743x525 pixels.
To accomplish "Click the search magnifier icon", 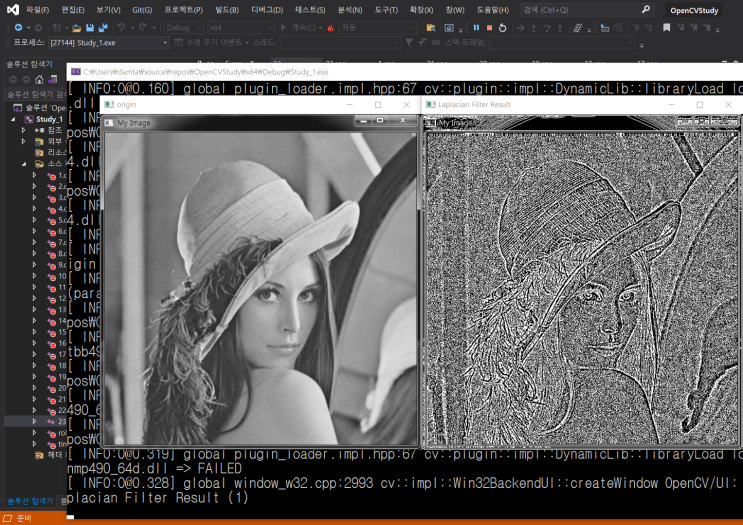I will (x=646, y=9).
